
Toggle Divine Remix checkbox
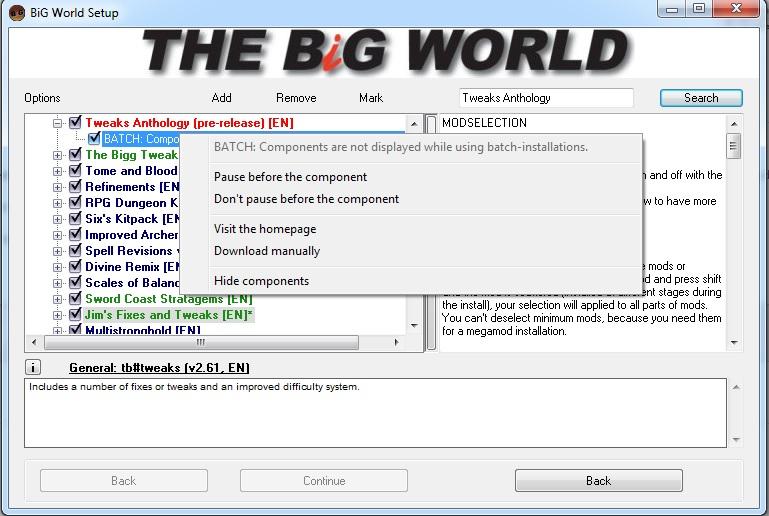tap(75, 266)
